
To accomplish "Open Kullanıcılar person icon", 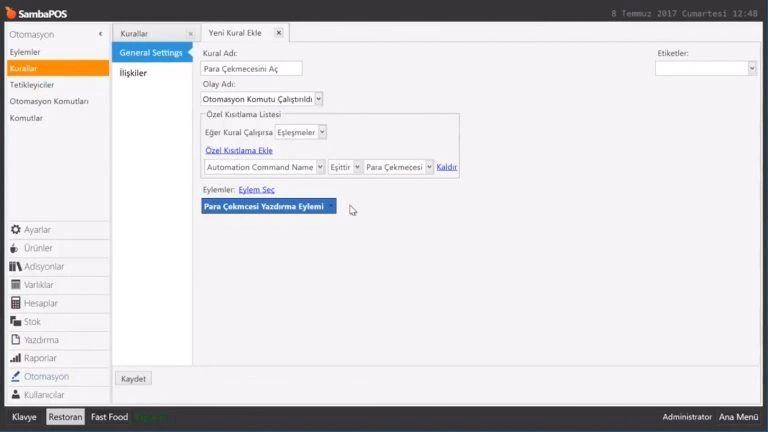I will click(x=16, y=394).
